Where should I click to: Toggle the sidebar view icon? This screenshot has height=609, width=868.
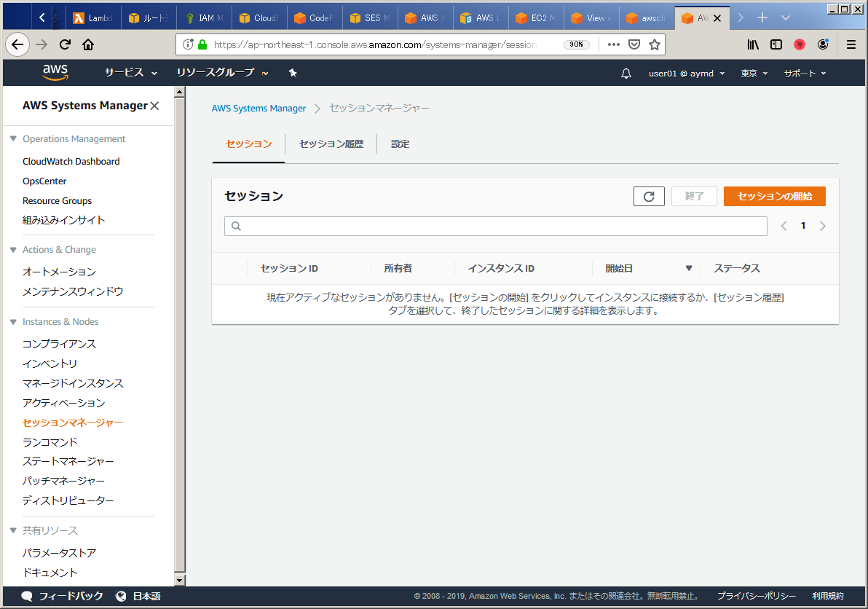coord(776,45)
